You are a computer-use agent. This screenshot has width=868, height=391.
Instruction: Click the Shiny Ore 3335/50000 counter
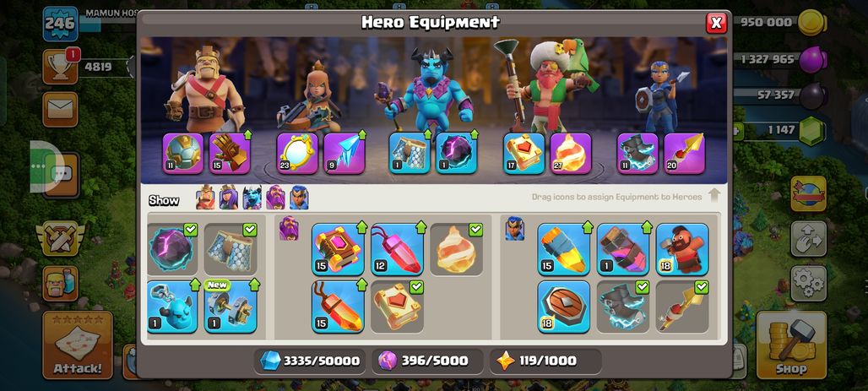click(310, 361)
